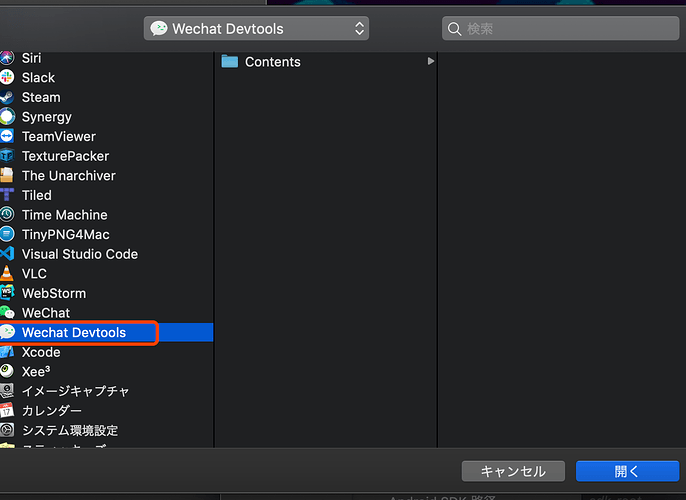Click the Steam app icon

(x=7, y=97)
